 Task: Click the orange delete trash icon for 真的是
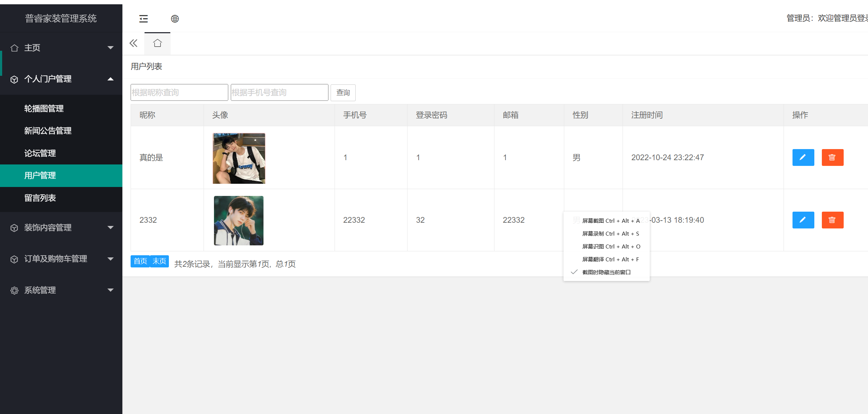pyautogui.click(x=833, y=157)
